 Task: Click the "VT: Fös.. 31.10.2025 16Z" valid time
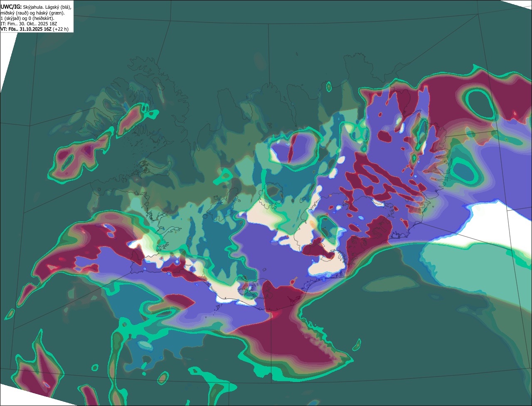pos(26,29)
